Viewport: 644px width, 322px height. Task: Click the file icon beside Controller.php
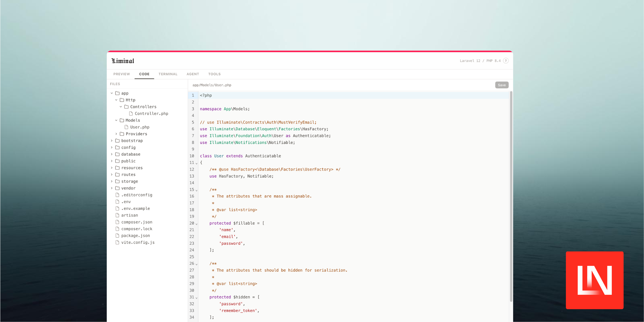[x=131, y=114]
